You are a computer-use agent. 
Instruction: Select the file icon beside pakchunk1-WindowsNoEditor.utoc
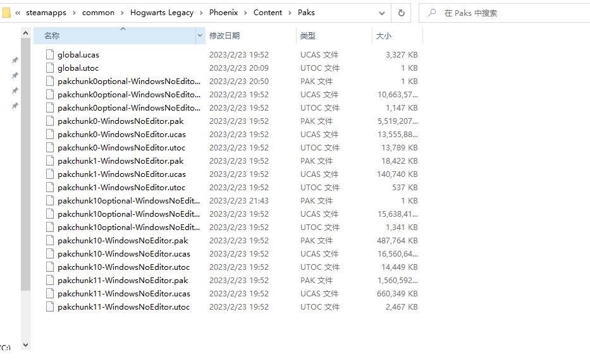[50, 187]
